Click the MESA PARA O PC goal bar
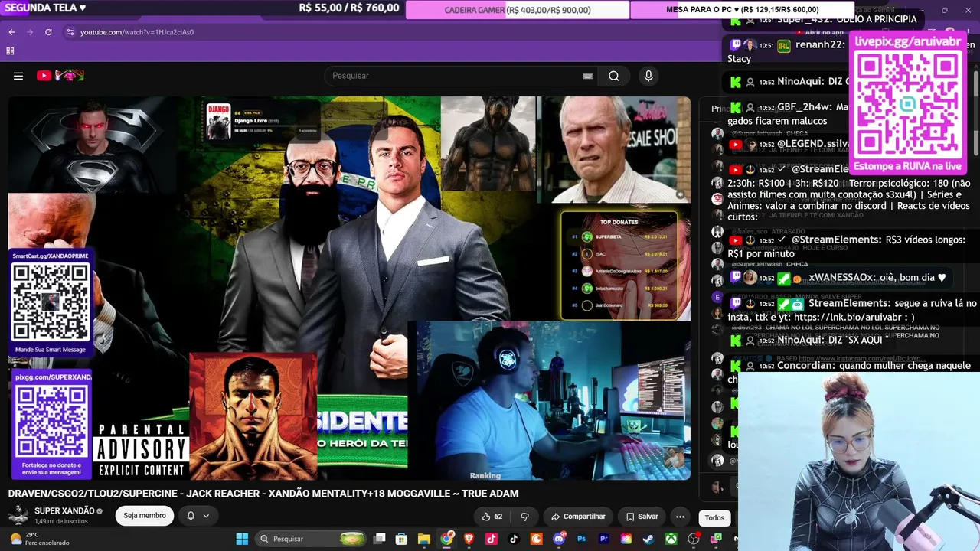980x551 pixels. point(742,10)
